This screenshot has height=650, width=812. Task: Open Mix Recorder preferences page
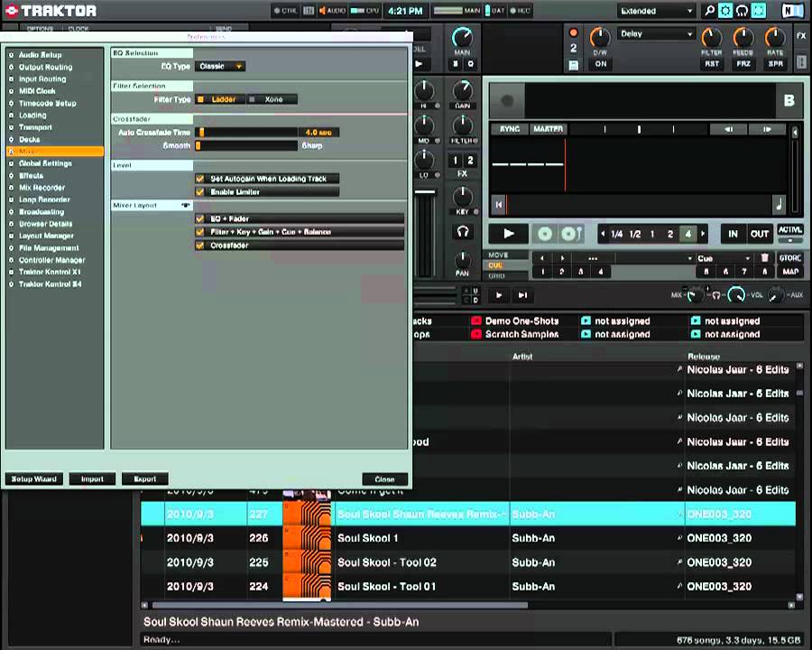tap(42, 188)
